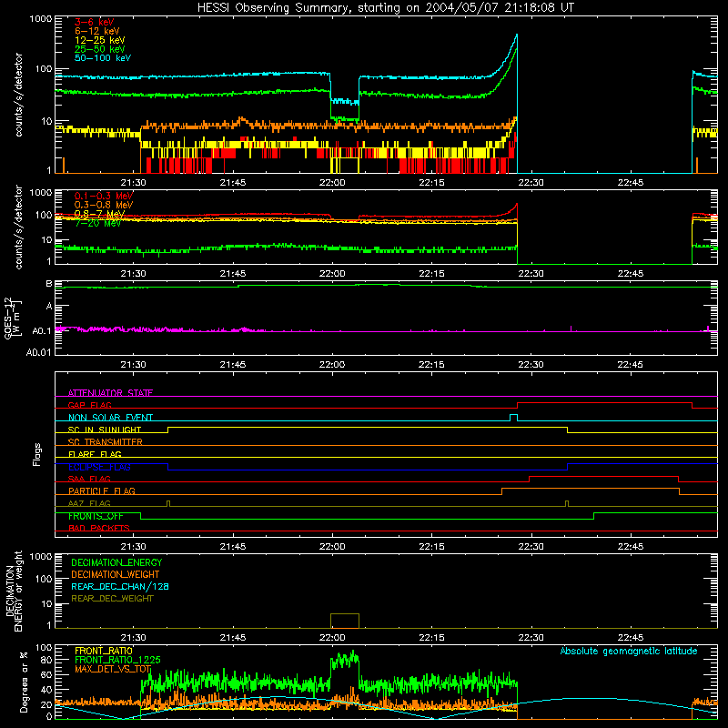Screen dimensions: 728x728
Task: Click the vertical Flags axis title
Action: (37, 454)
